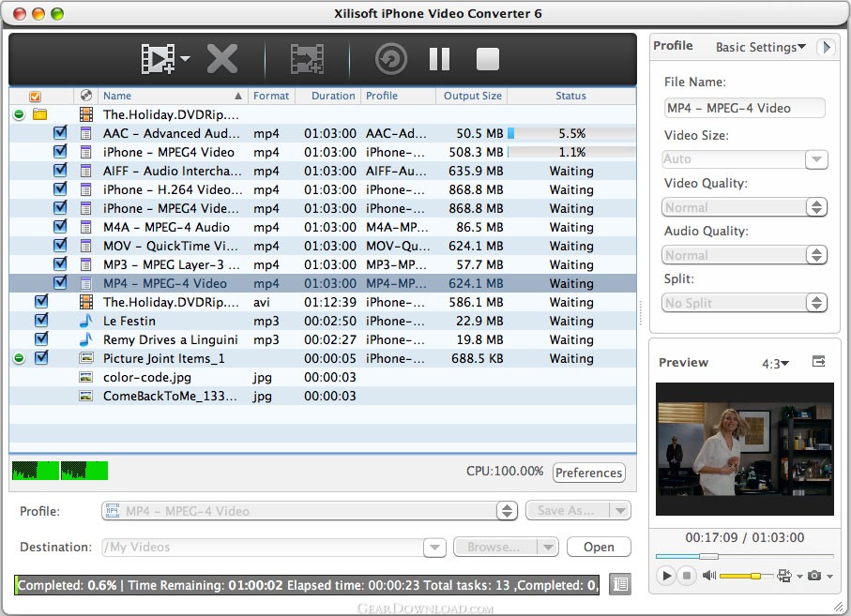Uncheck the Le Festin row
Screen dimensions: 851x616
(x=41, y=320)
